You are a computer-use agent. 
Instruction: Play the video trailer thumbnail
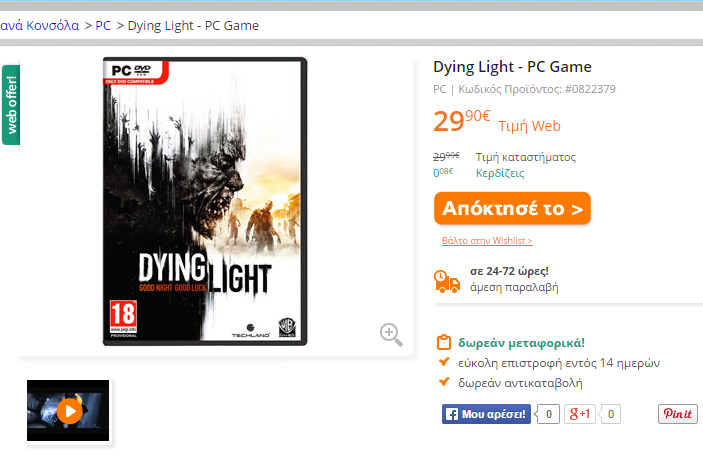[68, 410]
